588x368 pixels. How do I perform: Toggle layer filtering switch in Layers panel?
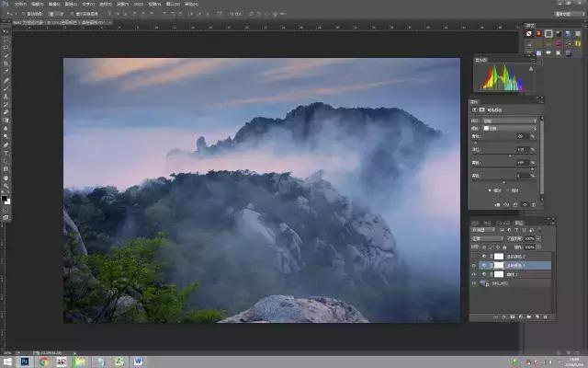[x=540, y=230]
